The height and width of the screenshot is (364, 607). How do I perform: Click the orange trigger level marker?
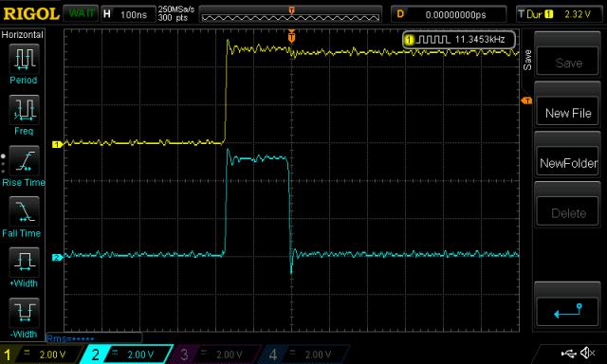coord(527,100)
